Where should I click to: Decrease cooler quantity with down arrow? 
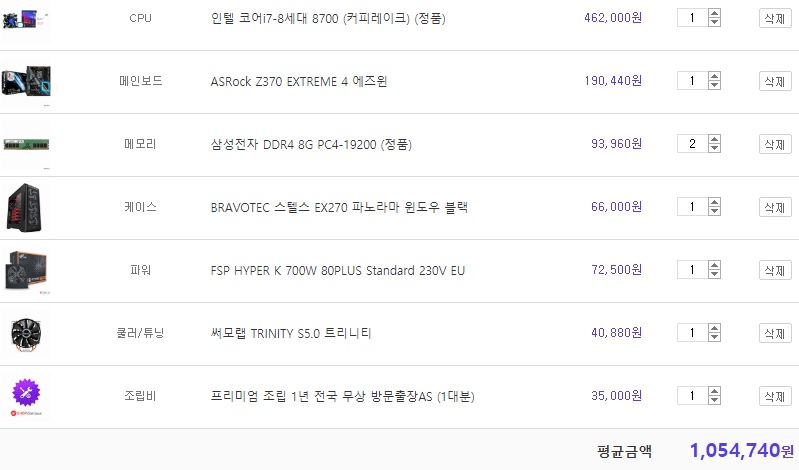(714, 338)
